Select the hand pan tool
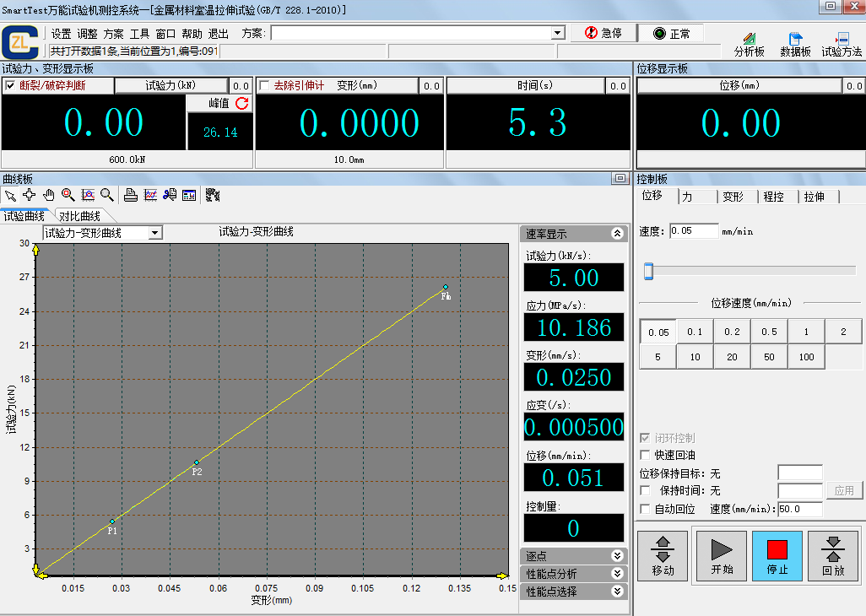The height and width of the screenshot is (616, 866). tap(49, 195)
